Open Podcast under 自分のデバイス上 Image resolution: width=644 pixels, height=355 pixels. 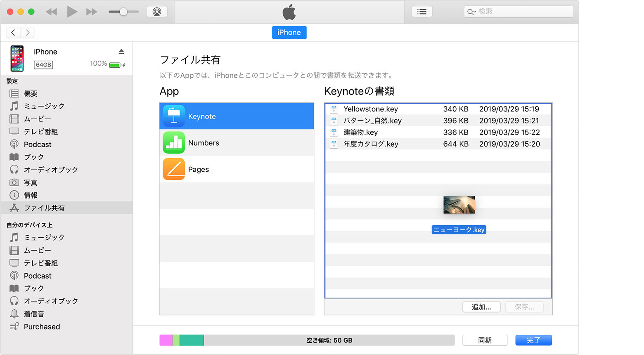(67, 276)
